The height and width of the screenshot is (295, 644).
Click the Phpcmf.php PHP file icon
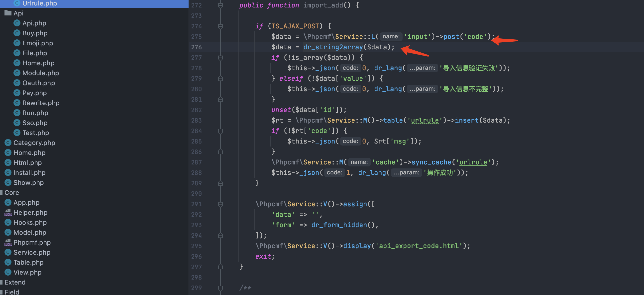[x=8, y=242]
